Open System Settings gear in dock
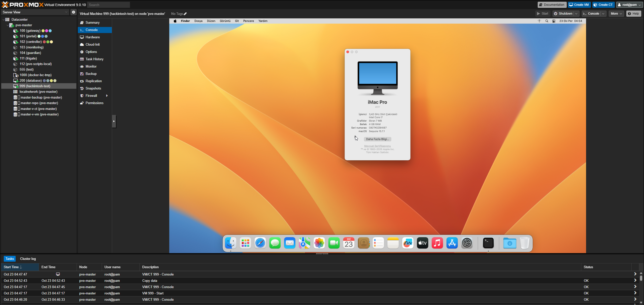644x305 pixels. [x=467, y=243]
